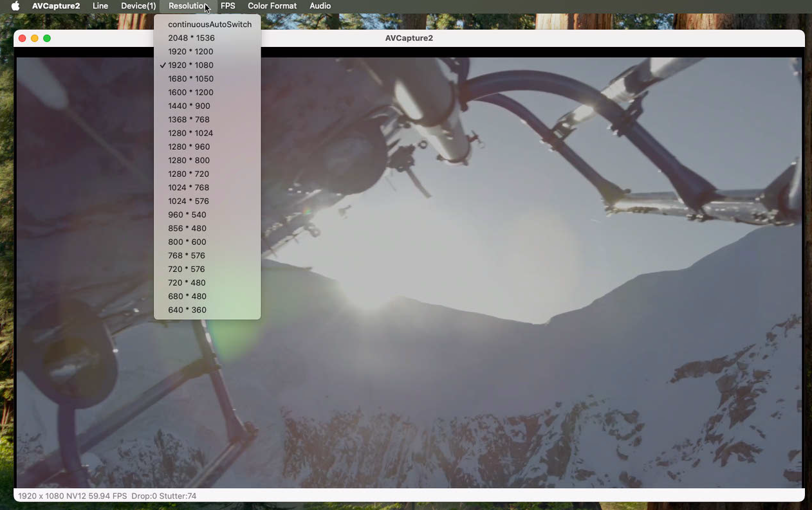Viewport: 812px width, 510px height.
Task: Set resolution to 640 * 360
Action: (187, 310)
